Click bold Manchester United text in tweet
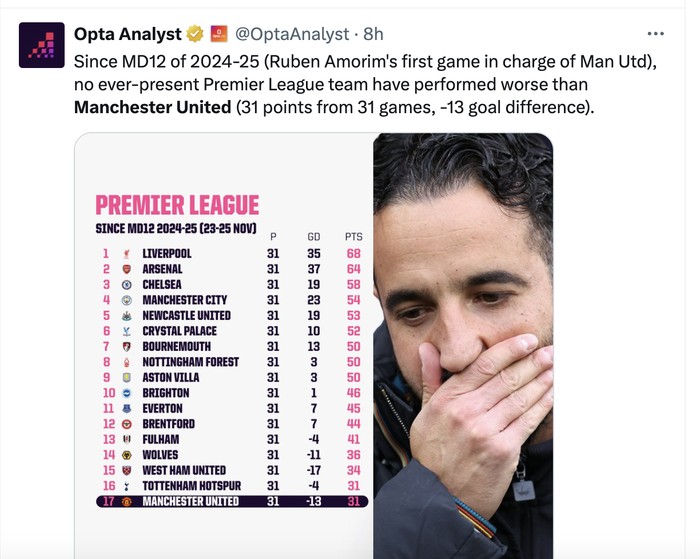 [153, 106]
